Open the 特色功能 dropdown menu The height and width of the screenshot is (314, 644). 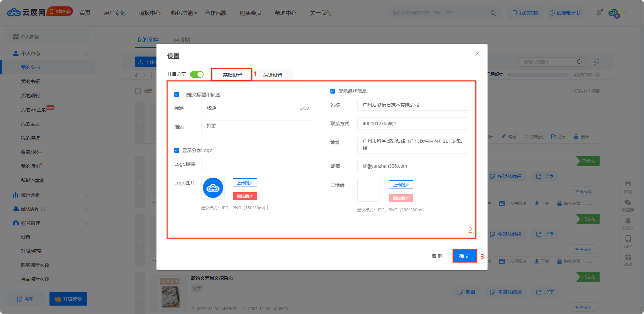coord(184,13)
